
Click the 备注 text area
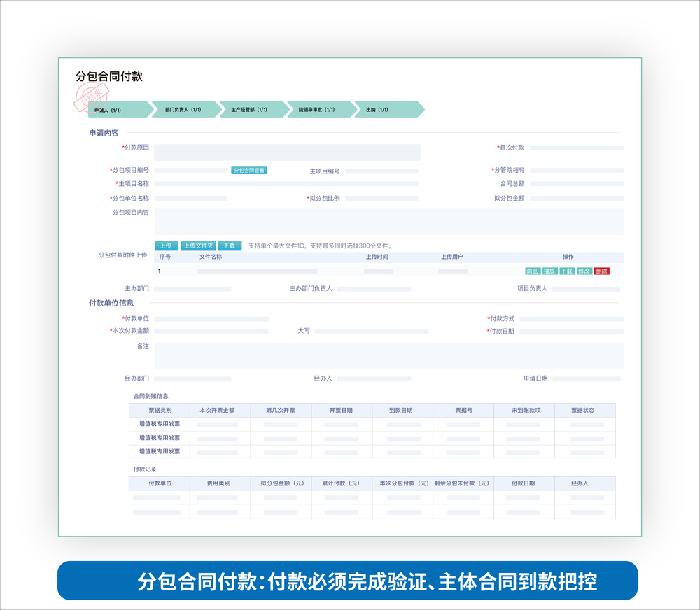tap(388, 355)
